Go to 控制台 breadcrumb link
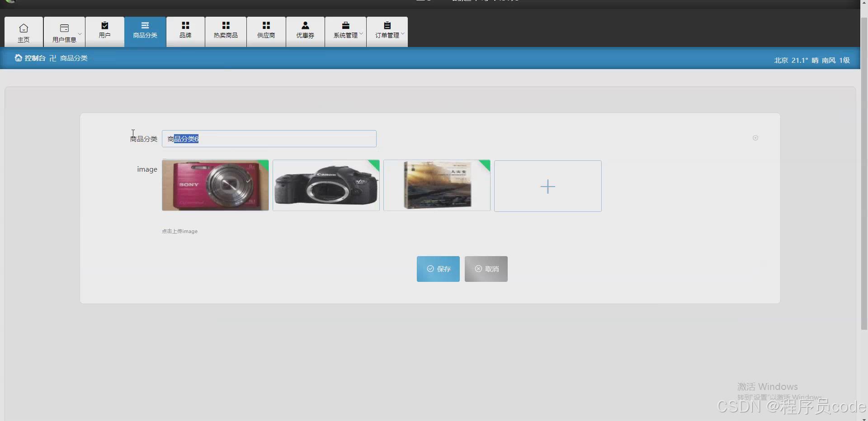This screenshot has height=421, width=868. coord(35,58)
